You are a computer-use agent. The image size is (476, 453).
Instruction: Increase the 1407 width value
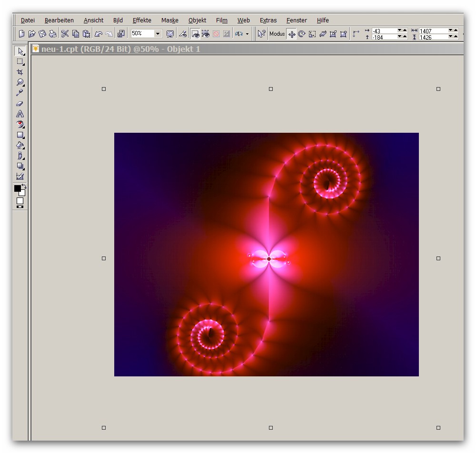tap(456, 30)
